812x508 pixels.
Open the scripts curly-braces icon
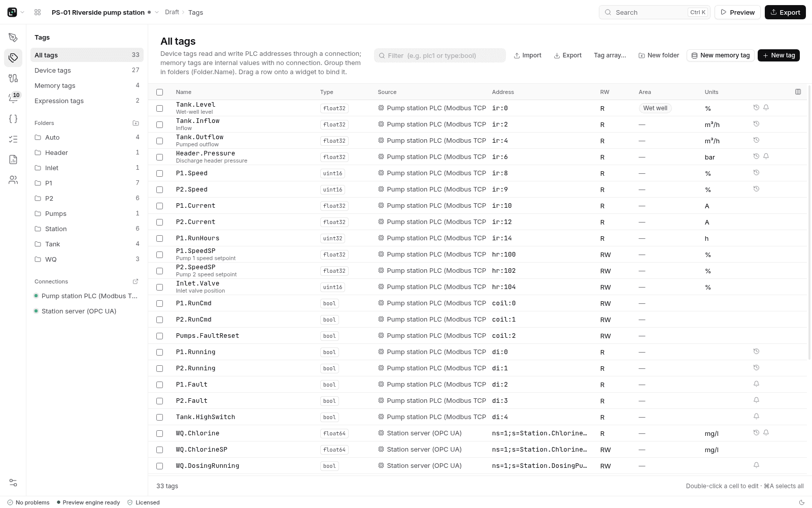(x=13, y=119)
